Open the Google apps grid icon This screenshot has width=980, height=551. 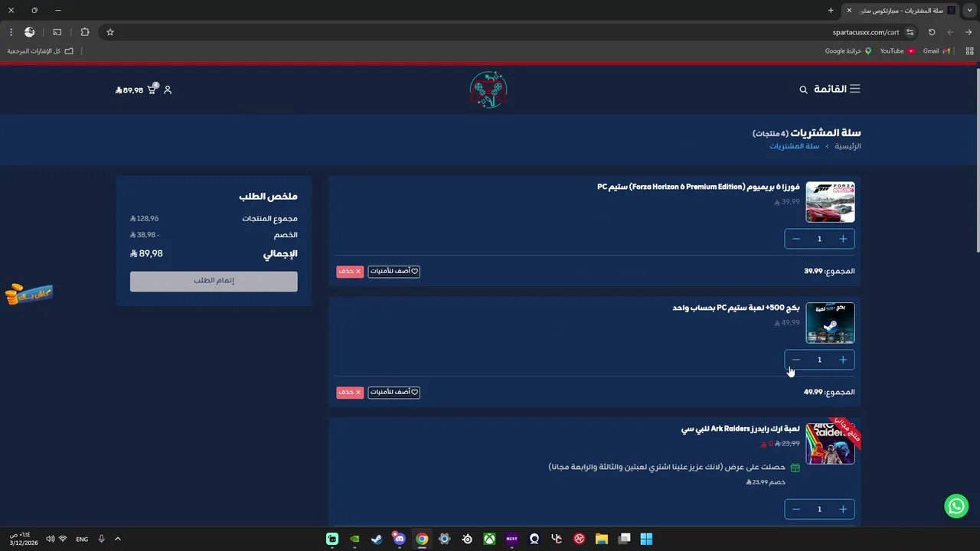click(969, 51)
